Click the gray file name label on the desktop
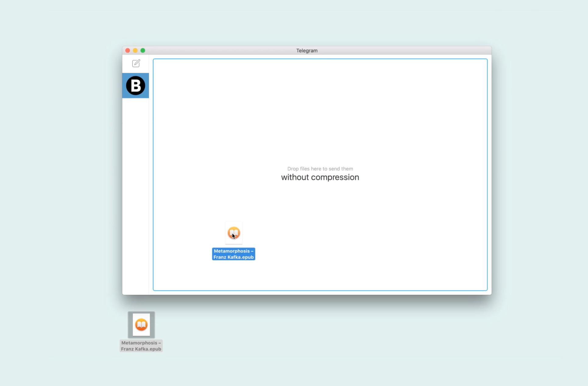588x386 pixels. tap(141, 346)
